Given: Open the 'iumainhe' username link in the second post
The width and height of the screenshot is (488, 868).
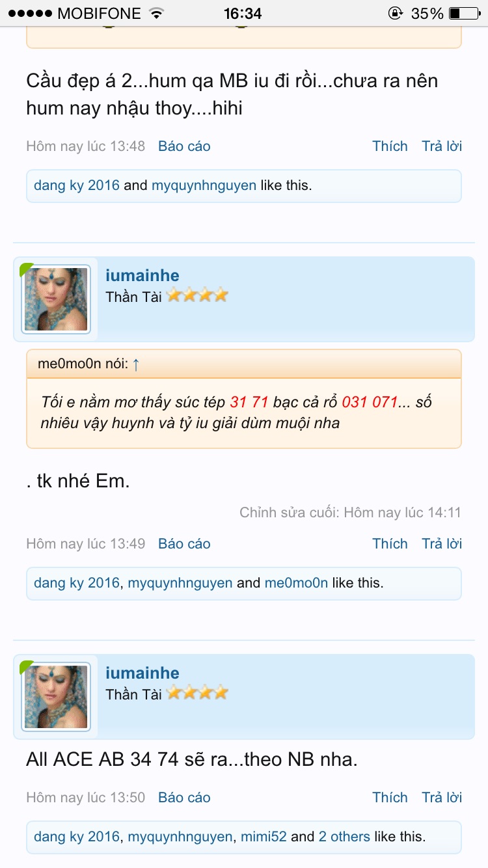Looking at the screenshot, I should coord(142,275).
